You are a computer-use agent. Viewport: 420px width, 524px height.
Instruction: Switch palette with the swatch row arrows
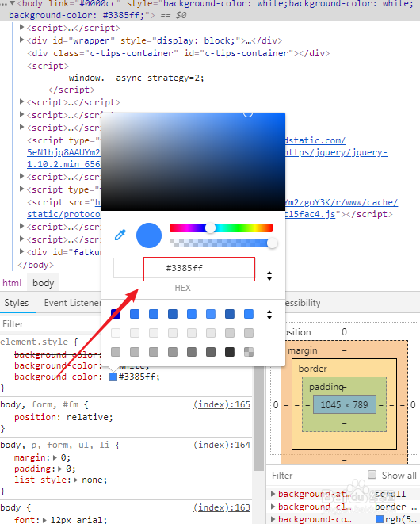tap(269, 315)
